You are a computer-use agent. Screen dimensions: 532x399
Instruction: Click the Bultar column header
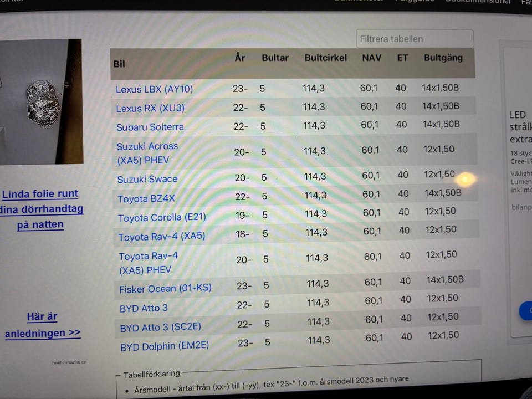click(x=275, y=58)
